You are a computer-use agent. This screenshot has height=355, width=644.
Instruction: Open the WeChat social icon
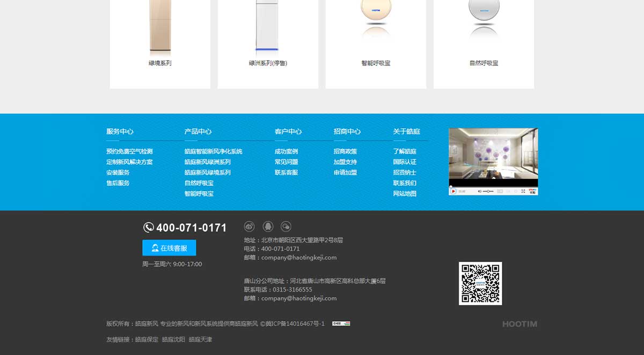click(286, 227)
